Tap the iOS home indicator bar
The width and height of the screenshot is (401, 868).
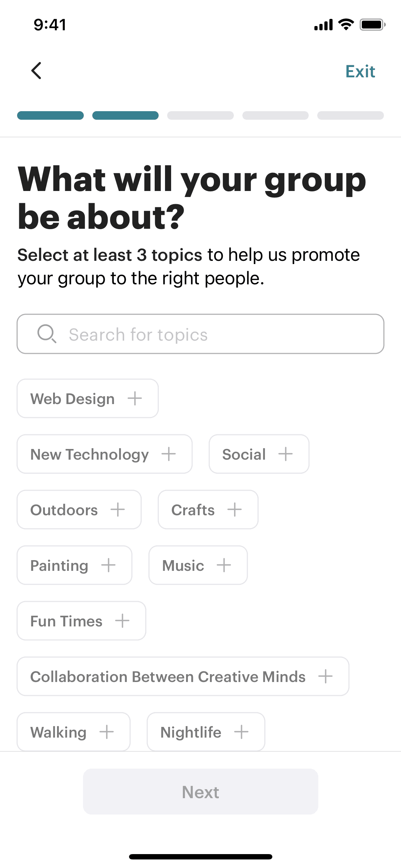click(x=200, y=857)
